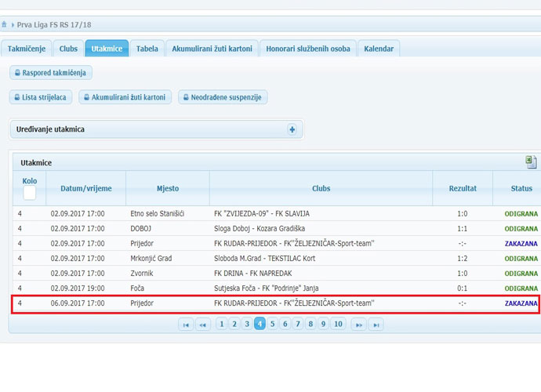The height and width of the screenshot is (392, 541).
Task: Click the Raspored takmičenja button
Action: point(51,73)
